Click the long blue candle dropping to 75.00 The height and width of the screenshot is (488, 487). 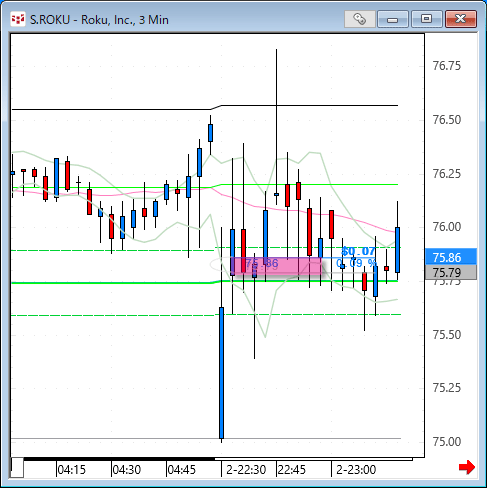click(x=221, y=373)
